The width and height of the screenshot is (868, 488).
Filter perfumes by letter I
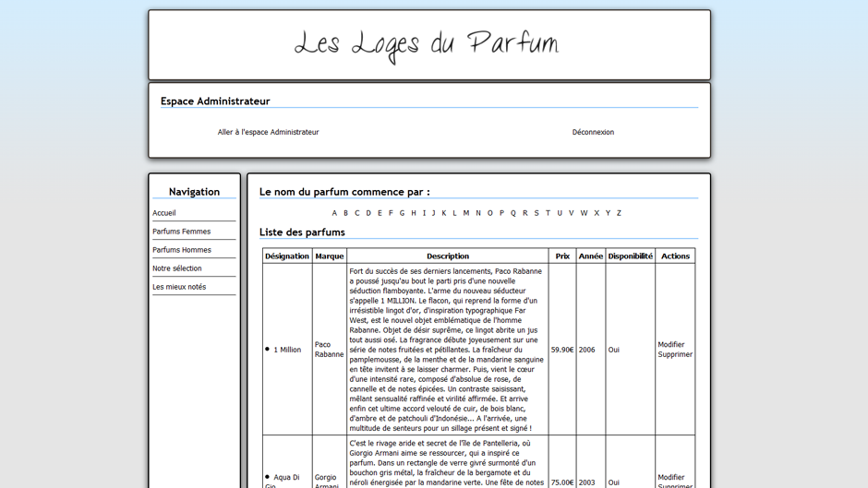[x=424, y=213]
